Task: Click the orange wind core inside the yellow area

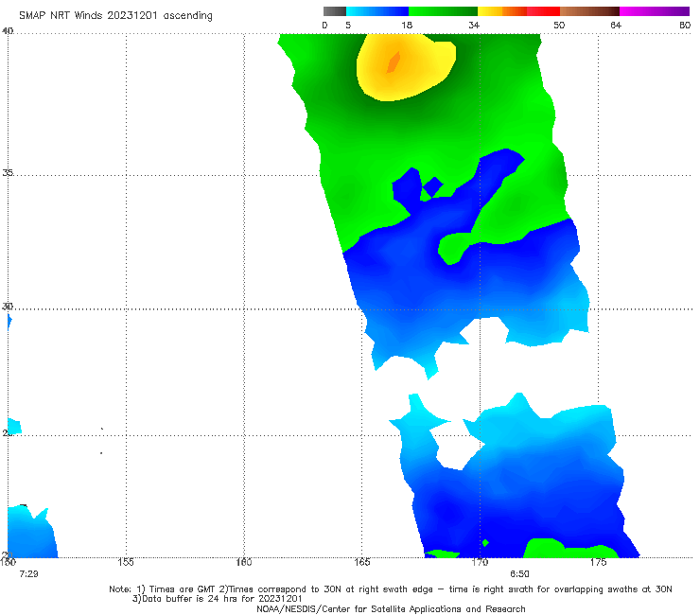Action: (x=394, y=62)
